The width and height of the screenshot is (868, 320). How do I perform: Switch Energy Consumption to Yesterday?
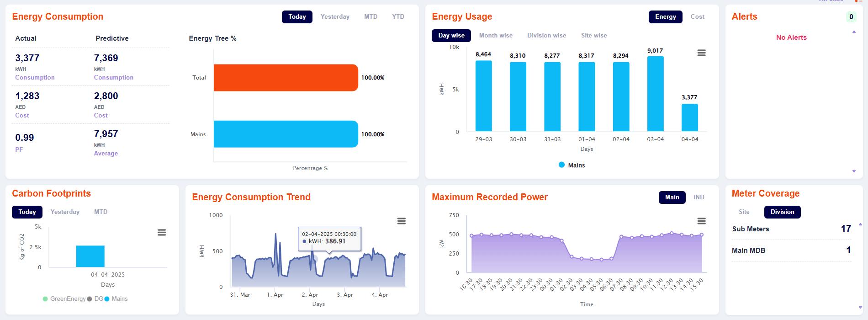335,17
